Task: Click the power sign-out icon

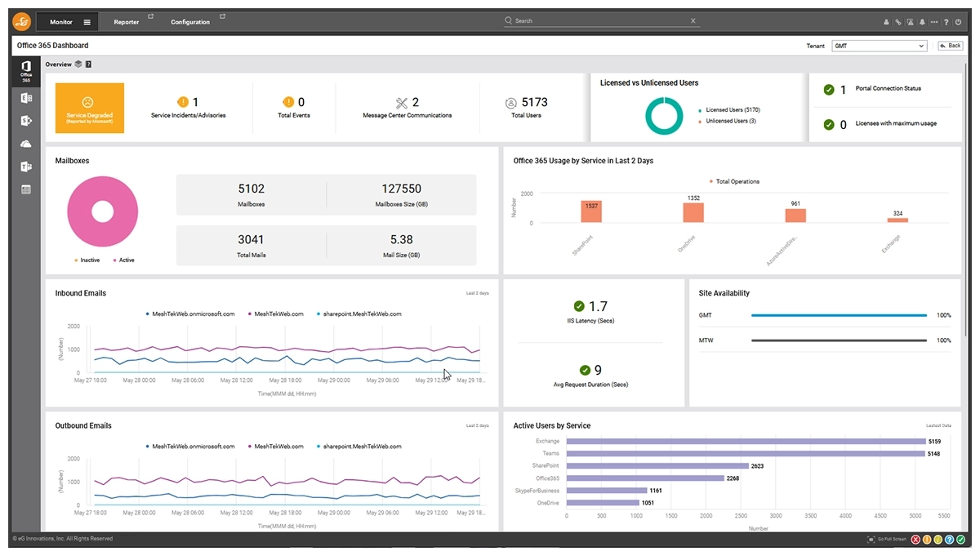Action: 957,22
